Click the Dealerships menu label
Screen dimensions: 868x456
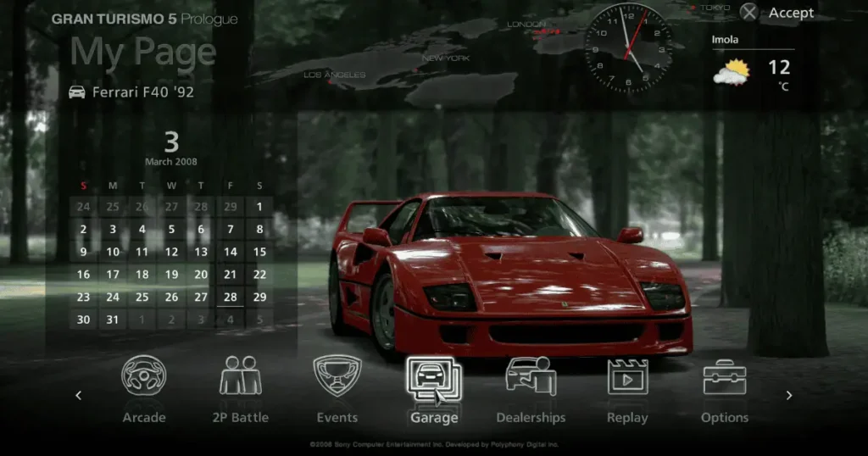click(x=531, y=418)
